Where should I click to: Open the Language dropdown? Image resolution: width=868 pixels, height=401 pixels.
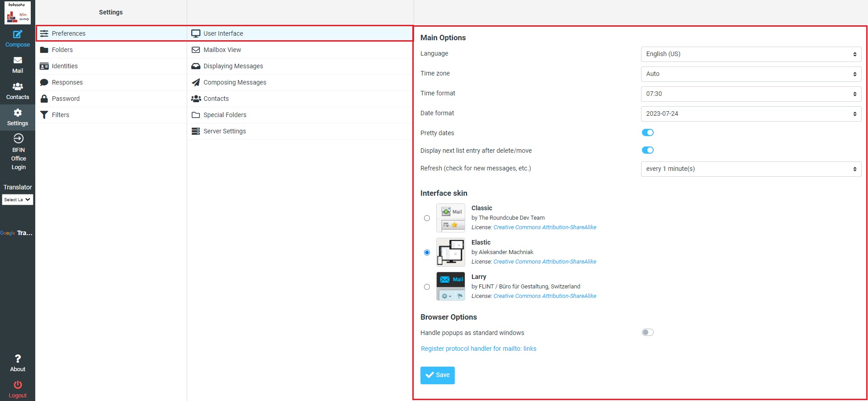point(750,54)
